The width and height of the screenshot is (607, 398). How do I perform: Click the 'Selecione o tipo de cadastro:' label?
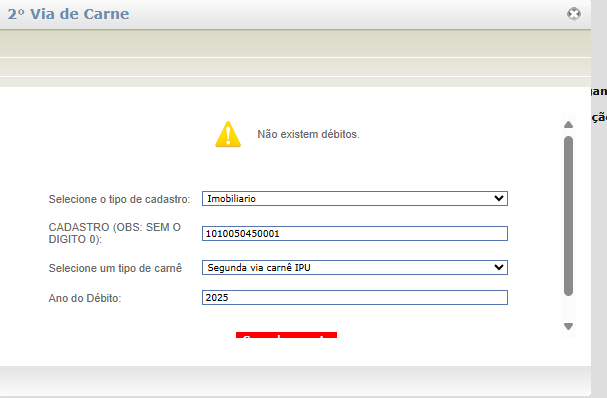click(119, 199)
